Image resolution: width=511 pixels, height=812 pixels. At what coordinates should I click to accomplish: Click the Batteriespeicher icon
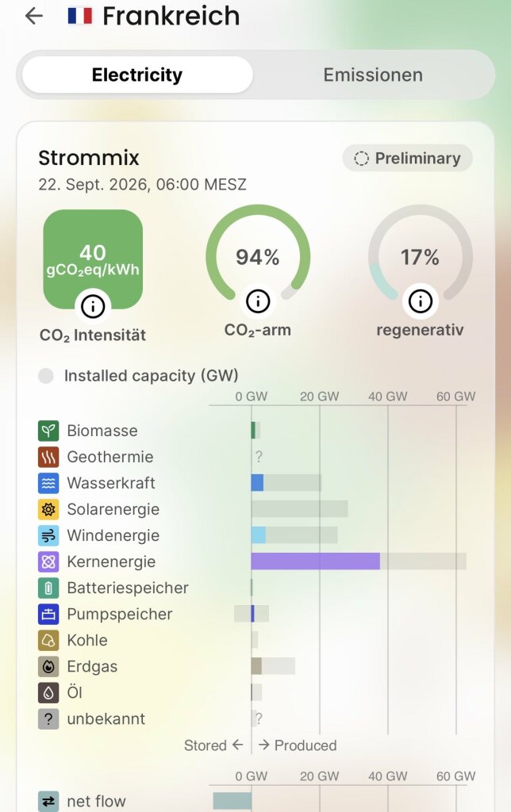(x=48, y=588)
